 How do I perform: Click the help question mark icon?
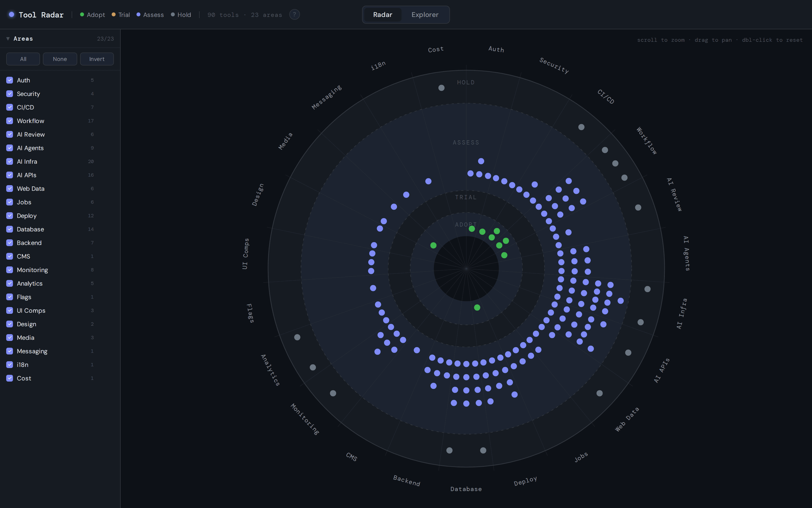(294, 14)
